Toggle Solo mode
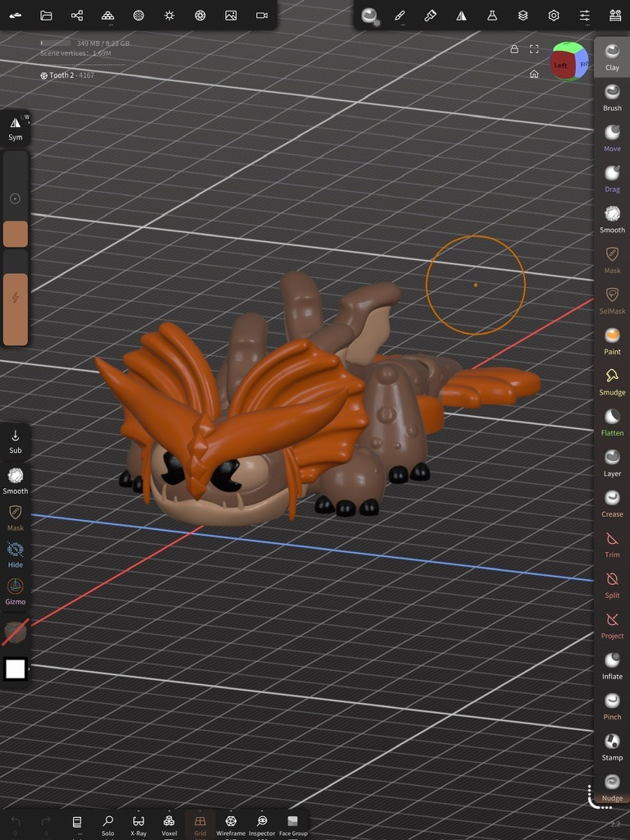630x840 pixels. coord(107,825)
